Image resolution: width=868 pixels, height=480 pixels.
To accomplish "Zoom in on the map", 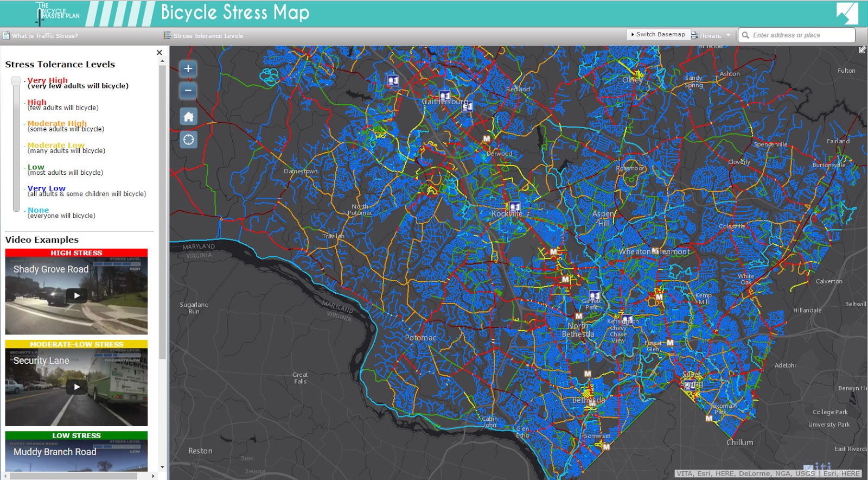I will [x=188, y=68].
